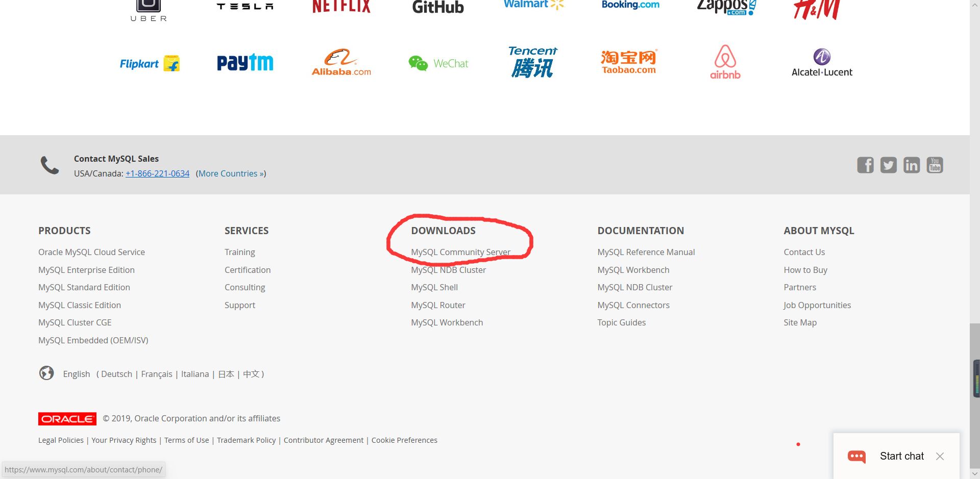Open MySQL NDB Cluster under Documentation

(x=634, y=287)
